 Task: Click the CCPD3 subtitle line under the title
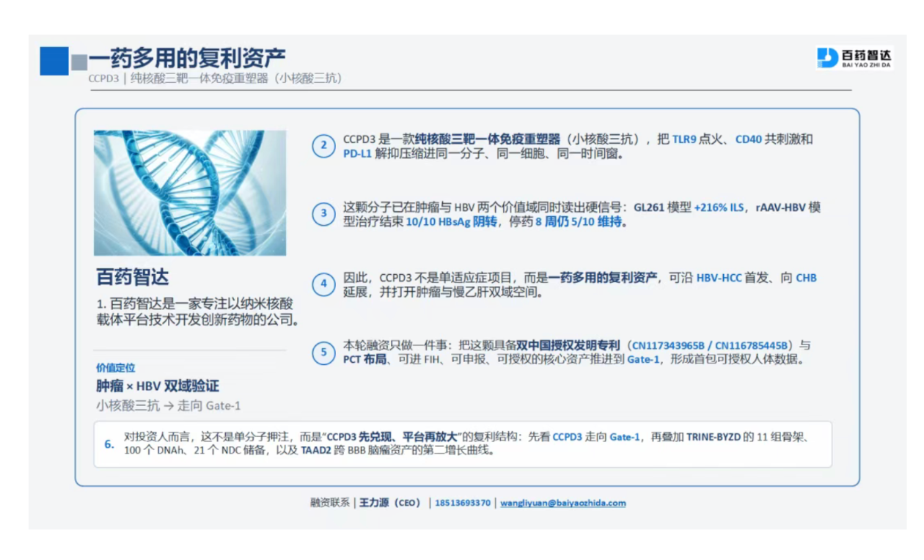click(214, 78)
